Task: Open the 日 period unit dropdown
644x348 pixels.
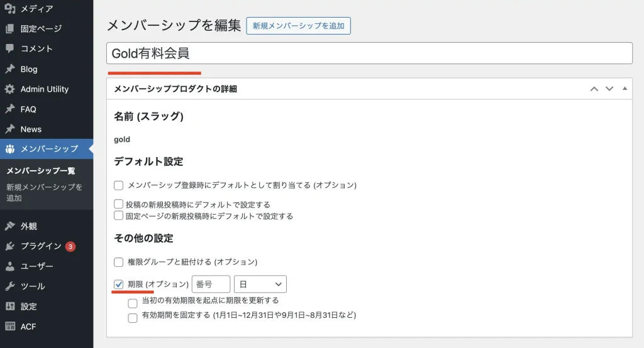Action: [x=260, y=284]
